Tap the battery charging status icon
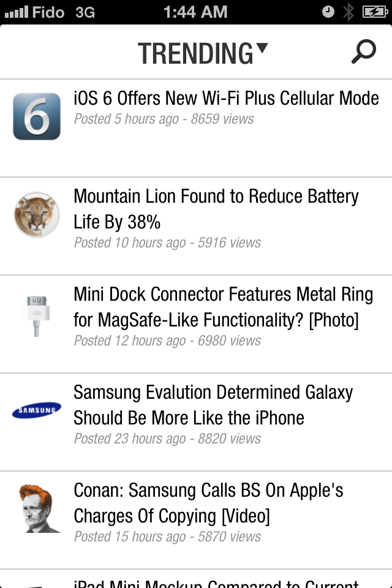This screenshot has width=392, height=588. click(374, 12)
